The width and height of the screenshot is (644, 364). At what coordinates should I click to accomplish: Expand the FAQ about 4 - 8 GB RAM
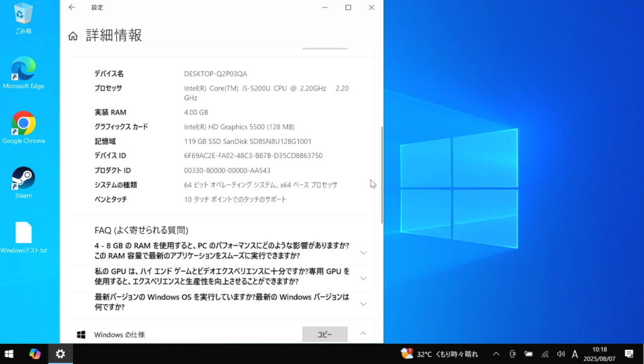[363, 253]
